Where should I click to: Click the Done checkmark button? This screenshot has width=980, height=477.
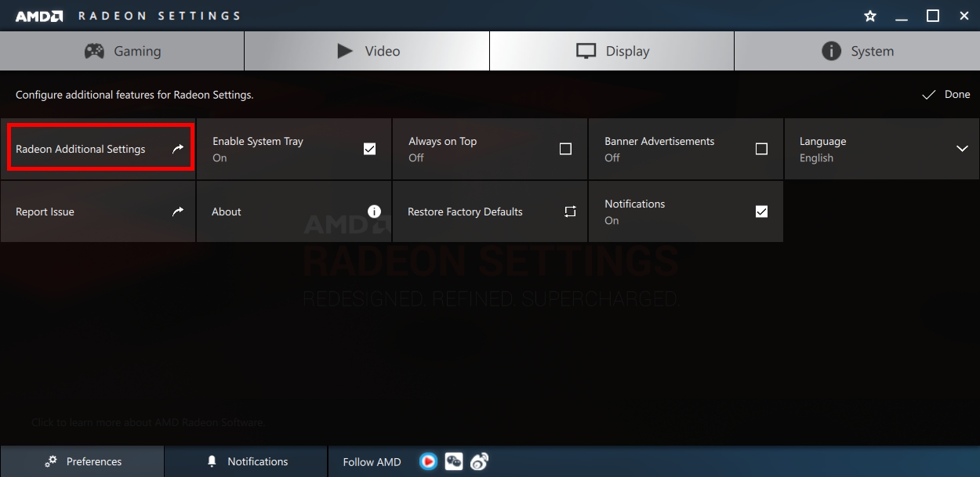pyautogui.click(x=946, y=94)
